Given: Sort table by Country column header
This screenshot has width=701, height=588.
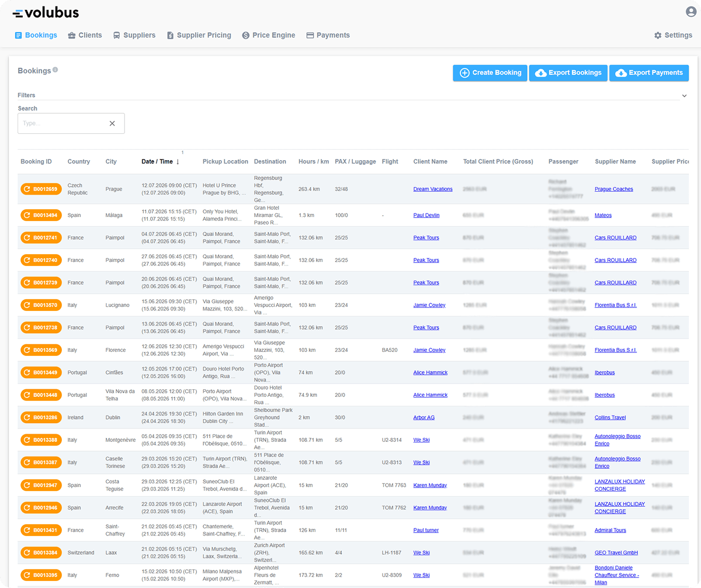Looking at the screenshot, I should [79, 162].
